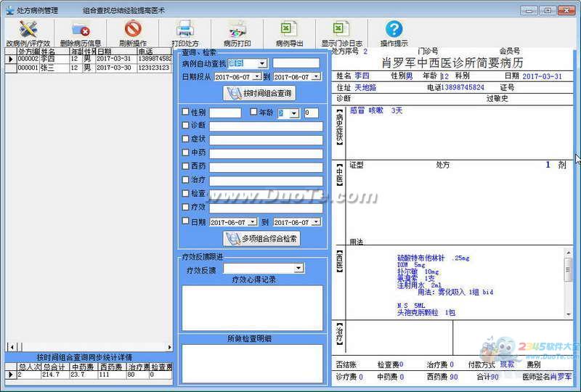Screen dimensions: 581x392
Task: Check the 西药 checkbox
Action: [x=186, y=166]
